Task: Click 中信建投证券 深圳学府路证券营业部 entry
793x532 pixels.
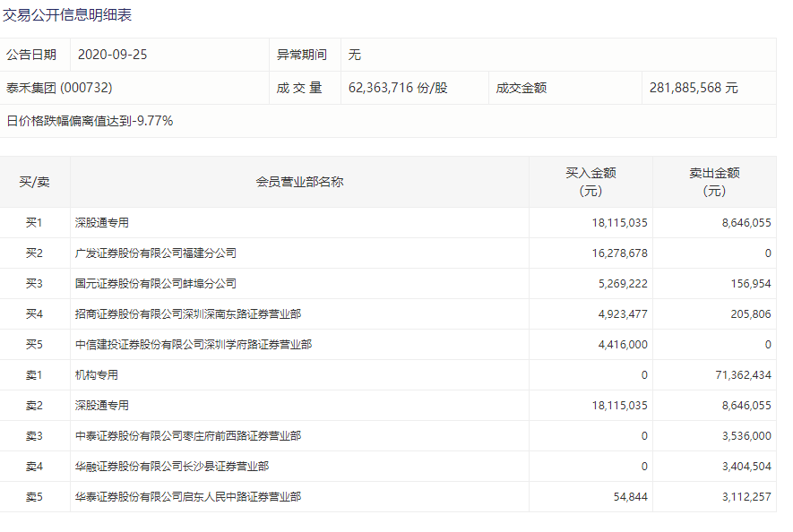Action: click(194, 345)
